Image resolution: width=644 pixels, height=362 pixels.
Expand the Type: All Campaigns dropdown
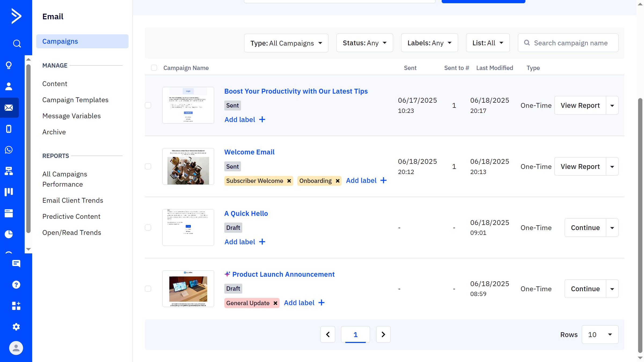286,43
